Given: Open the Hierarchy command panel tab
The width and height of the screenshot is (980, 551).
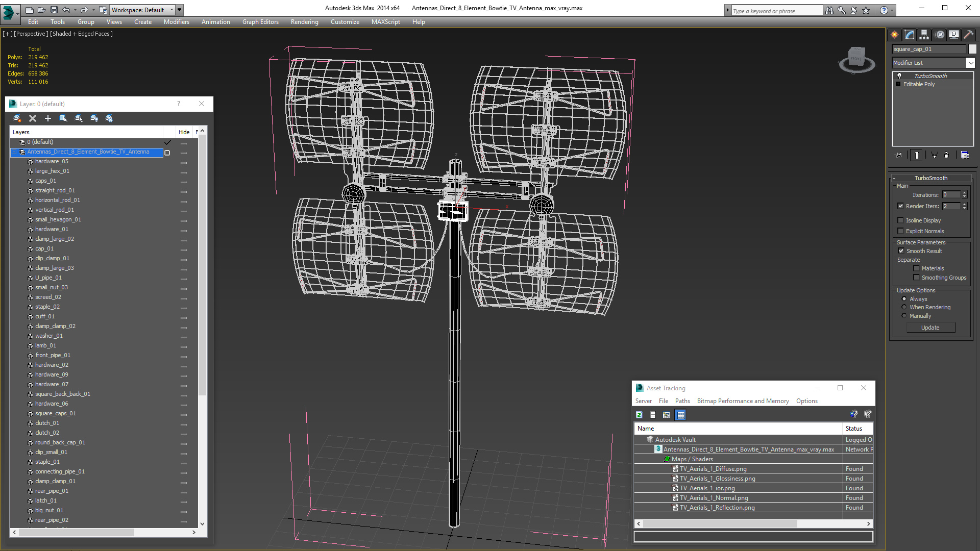Looking at the screenshot, I should (x=924, y=35).
